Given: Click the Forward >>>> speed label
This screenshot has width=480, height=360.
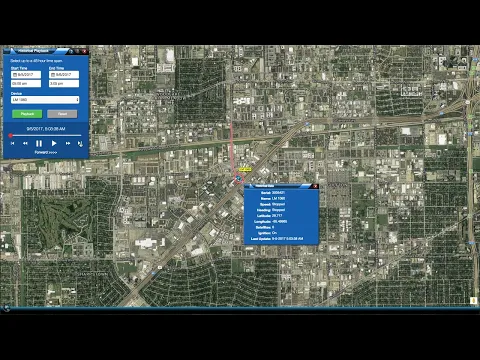Looking at the screenshot, I should (x=46, y=152).
